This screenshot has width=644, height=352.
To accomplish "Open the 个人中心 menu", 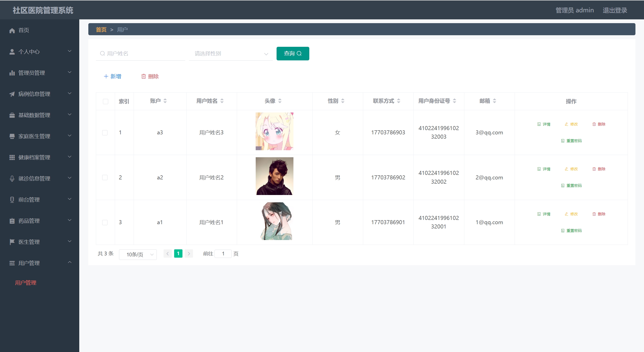I will 40,52.
